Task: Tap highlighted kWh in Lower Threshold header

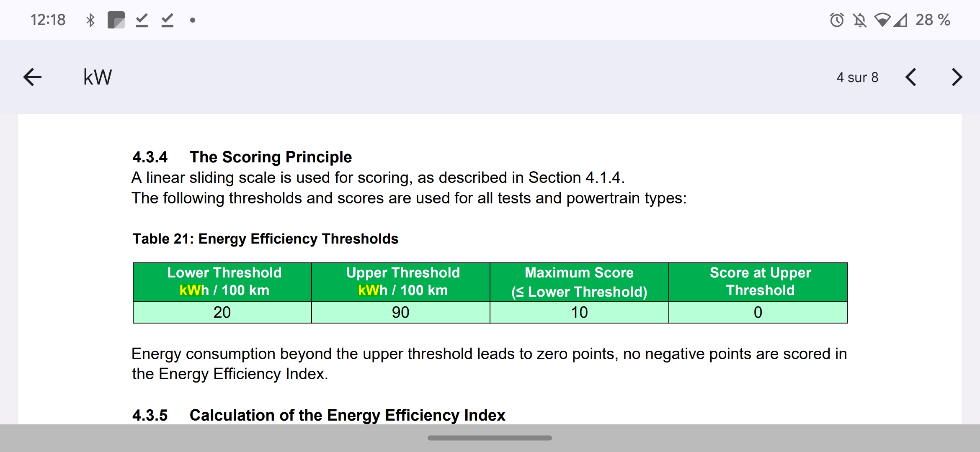Action: [193, 290]
